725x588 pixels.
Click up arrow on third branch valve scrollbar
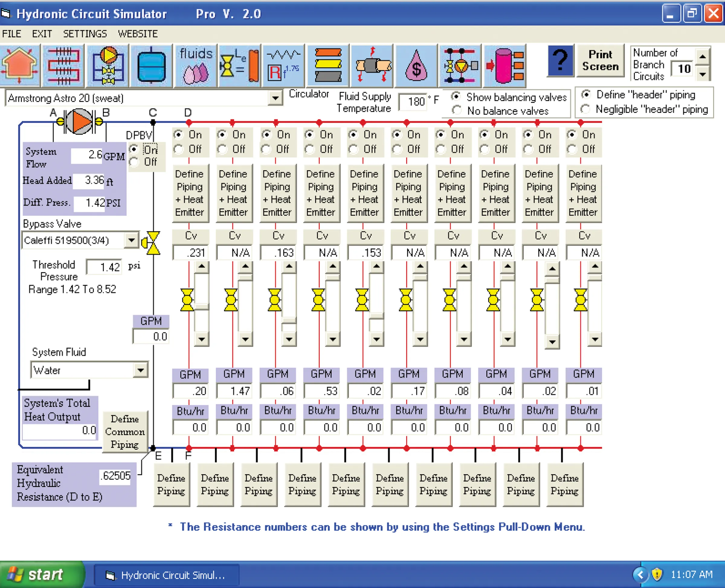pos(289,267)
